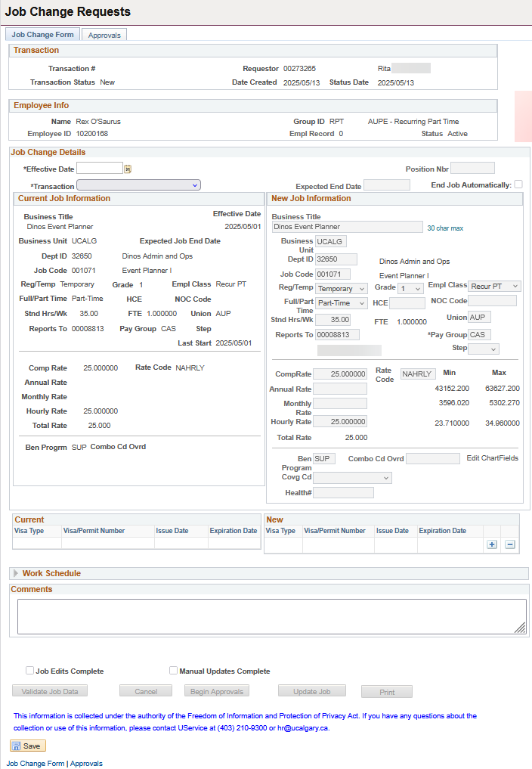This screenshot has height=769, width=532.
Task: Click the Health# input field
Action: click(343, 492)
